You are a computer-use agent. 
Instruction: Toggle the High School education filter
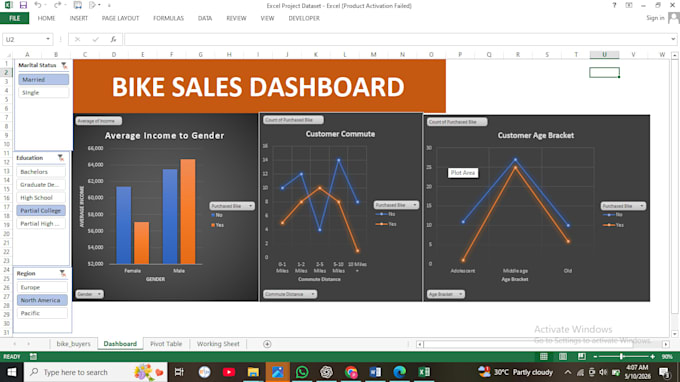(x=41, y=198)
